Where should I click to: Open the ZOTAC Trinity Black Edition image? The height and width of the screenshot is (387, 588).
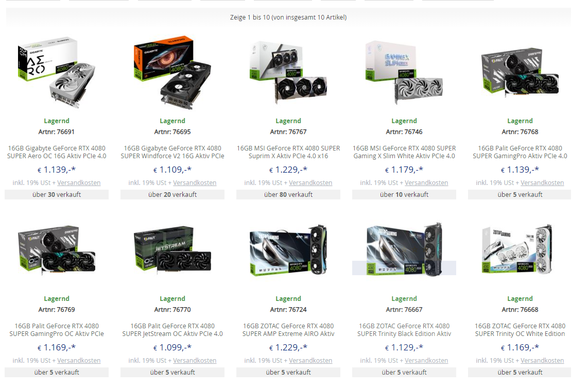404,249
